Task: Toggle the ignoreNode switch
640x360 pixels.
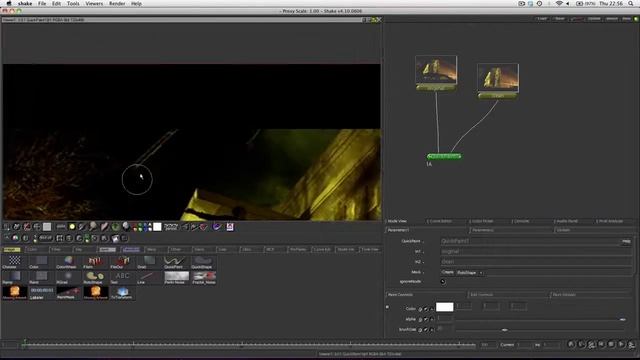Action: pyautogui.click(x=443, y=282)
